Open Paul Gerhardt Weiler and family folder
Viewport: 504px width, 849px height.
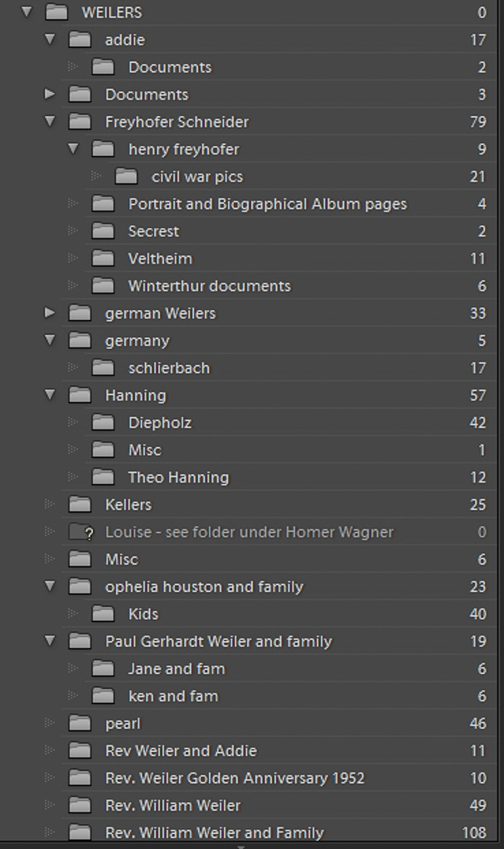[x=279, y=642]
